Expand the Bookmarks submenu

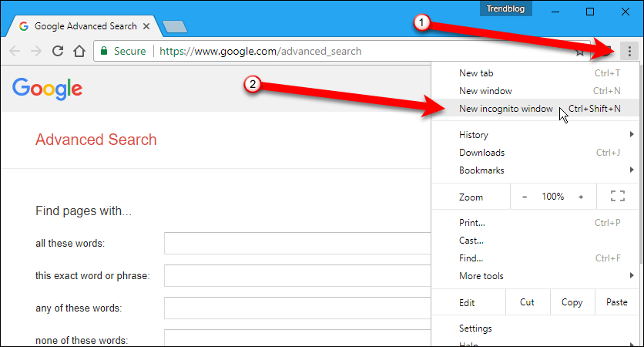[x=535, y=170]
